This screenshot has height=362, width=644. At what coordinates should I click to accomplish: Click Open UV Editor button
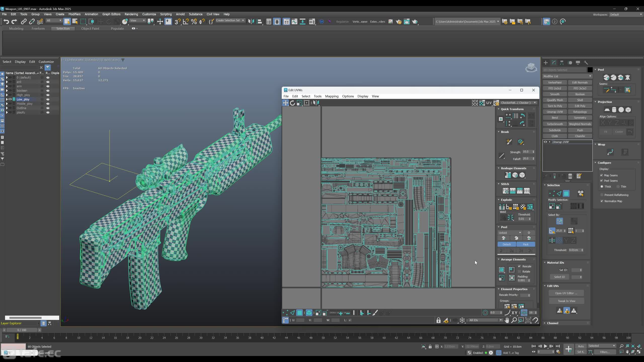(x=566, y=293)
